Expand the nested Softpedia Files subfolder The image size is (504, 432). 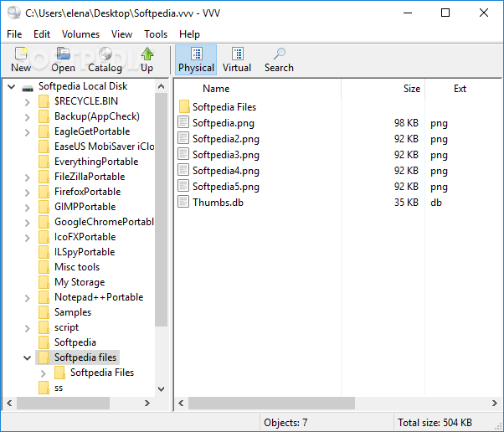[43, 373]
